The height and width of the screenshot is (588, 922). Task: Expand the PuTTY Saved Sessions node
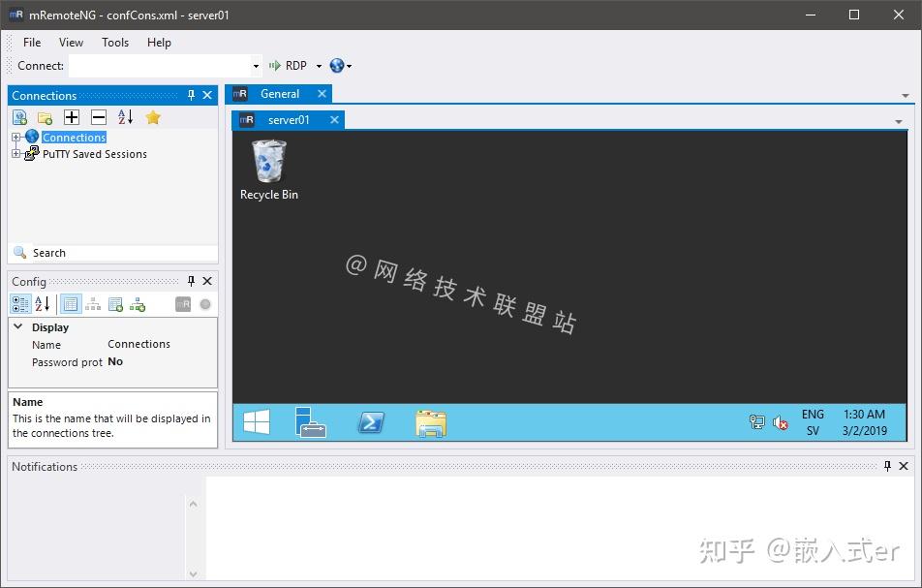15,153
